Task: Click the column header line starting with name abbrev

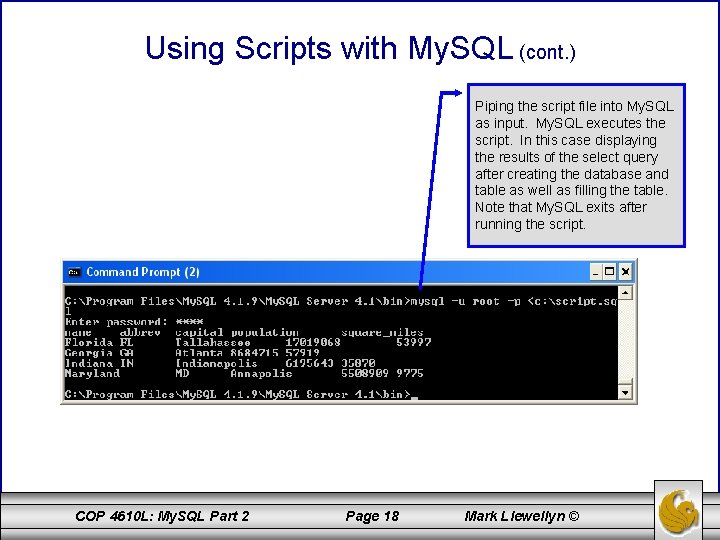Action: pos(244,332)
